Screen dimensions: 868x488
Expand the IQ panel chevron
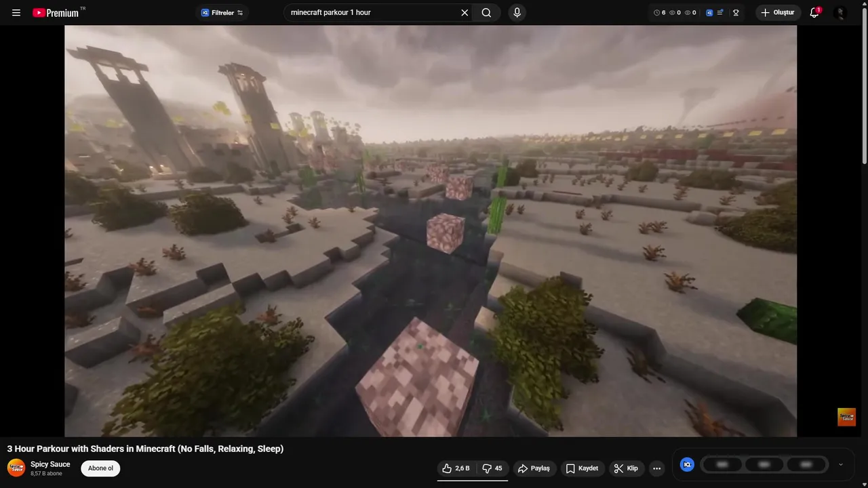click(x=841, y=464)
